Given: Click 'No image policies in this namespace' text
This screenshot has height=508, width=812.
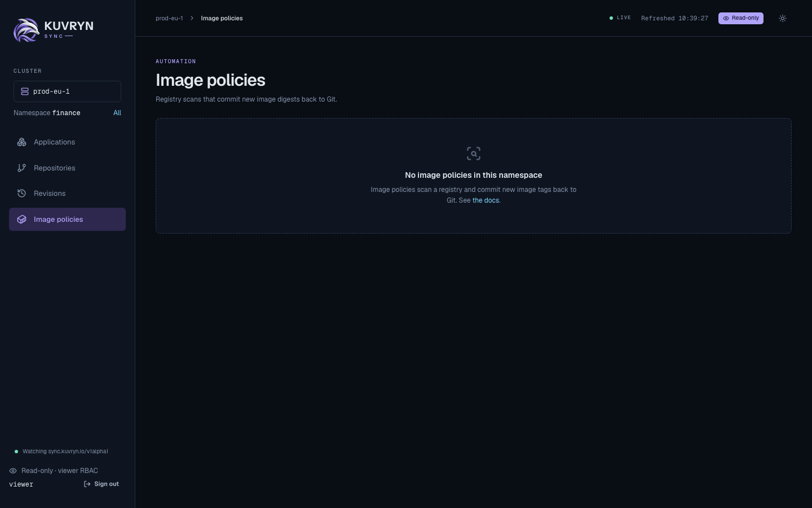Looking at the screenshot, I should click(x=474, y=175).
